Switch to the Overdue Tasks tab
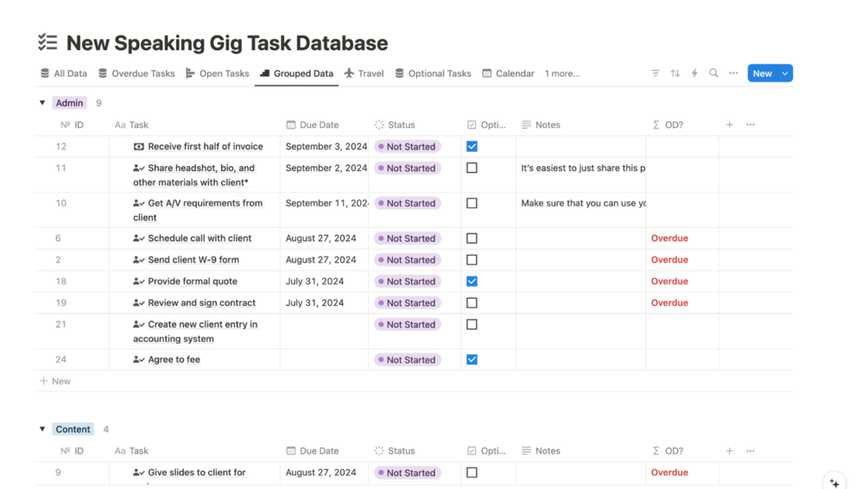This screenshot has height=489, width=868. (x=136, y=73)
